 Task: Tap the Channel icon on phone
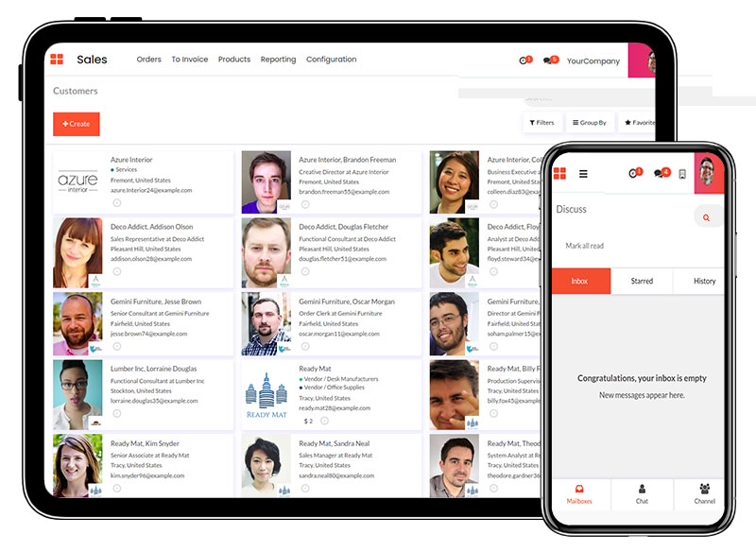704,489
